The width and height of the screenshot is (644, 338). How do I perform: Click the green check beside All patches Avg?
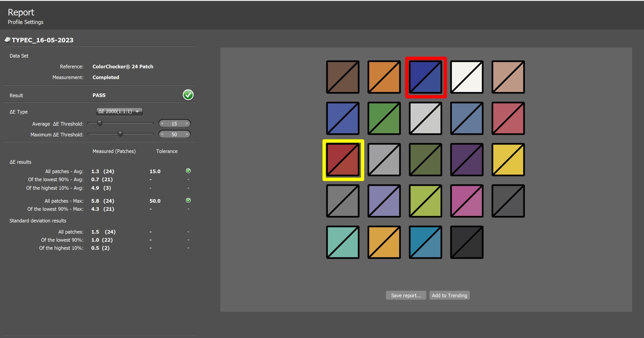tap(188, 171)
